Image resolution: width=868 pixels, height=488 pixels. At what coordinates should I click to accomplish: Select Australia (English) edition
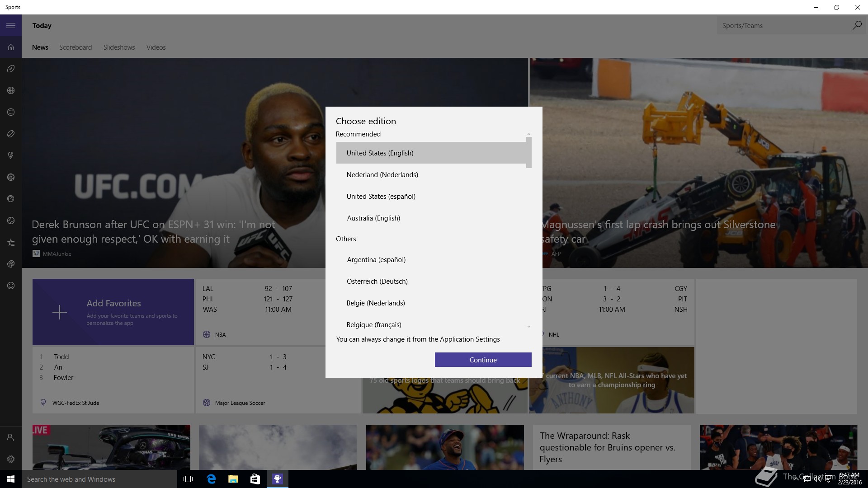click(x=431, y=218)
